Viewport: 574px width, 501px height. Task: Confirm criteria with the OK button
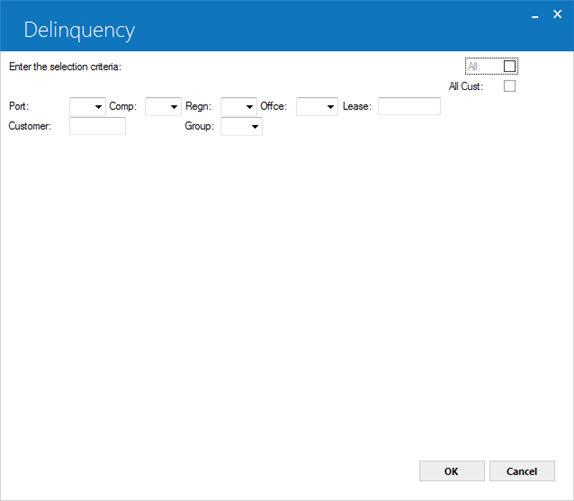[x=452, y=471]
